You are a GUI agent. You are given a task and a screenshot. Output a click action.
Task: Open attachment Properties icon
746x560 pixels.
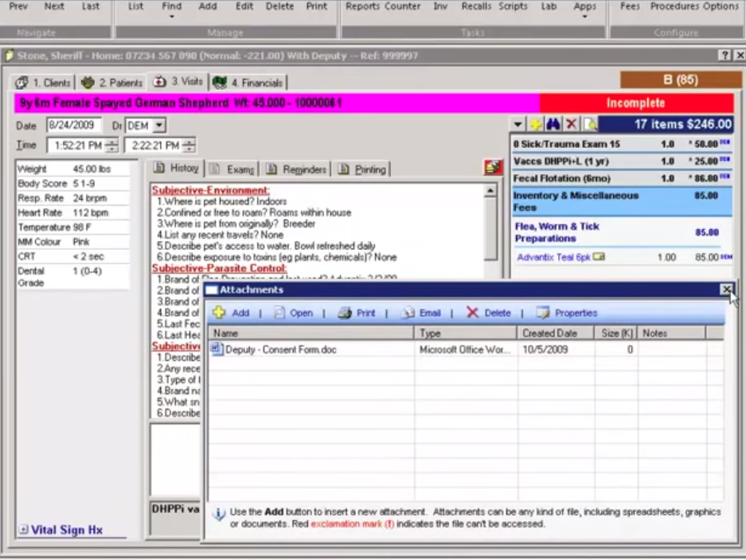(x=543, y=313)
